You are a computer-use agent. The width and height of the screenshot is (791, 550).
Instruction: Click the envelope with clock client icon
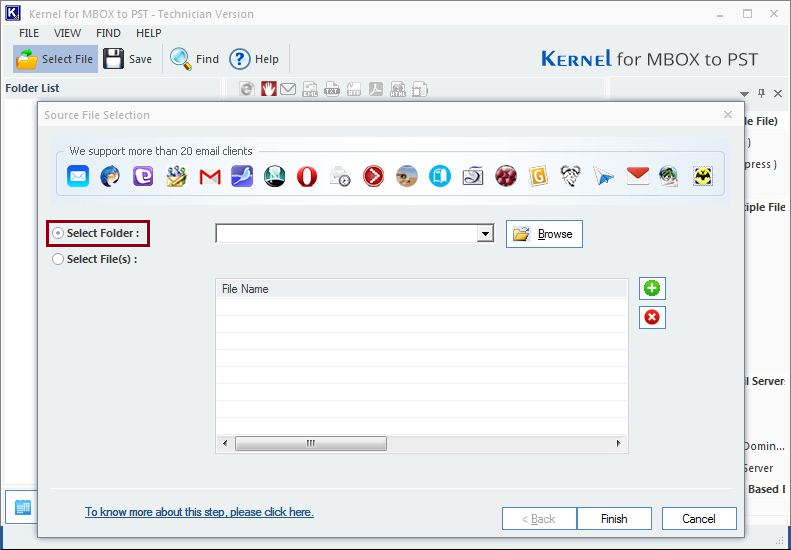tap(340, 177)
